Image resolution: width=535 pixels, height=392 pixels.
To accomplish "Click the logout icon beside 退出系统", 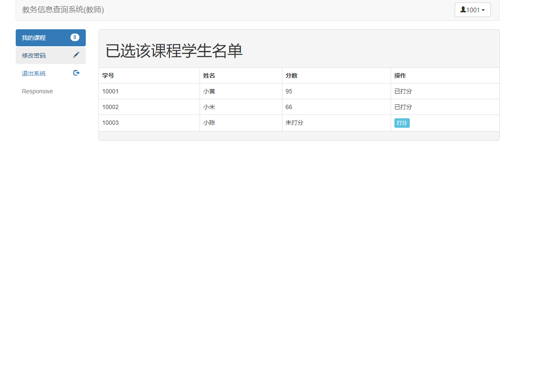I will point(76,73).
